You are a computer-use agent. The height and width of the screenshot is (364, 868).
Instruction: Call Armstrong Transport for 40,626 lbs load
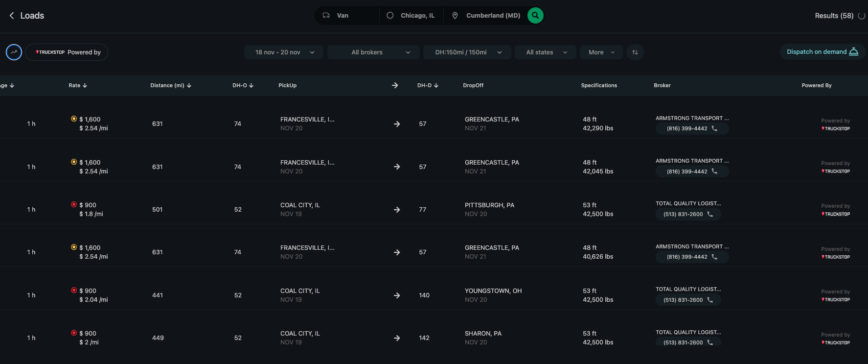point(692,257)
